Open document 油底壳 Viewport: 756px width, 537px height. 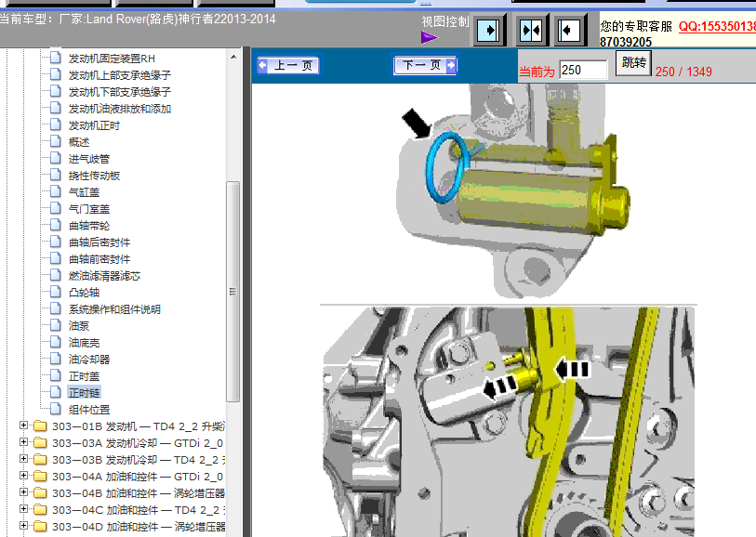click(x=84, y=343)
